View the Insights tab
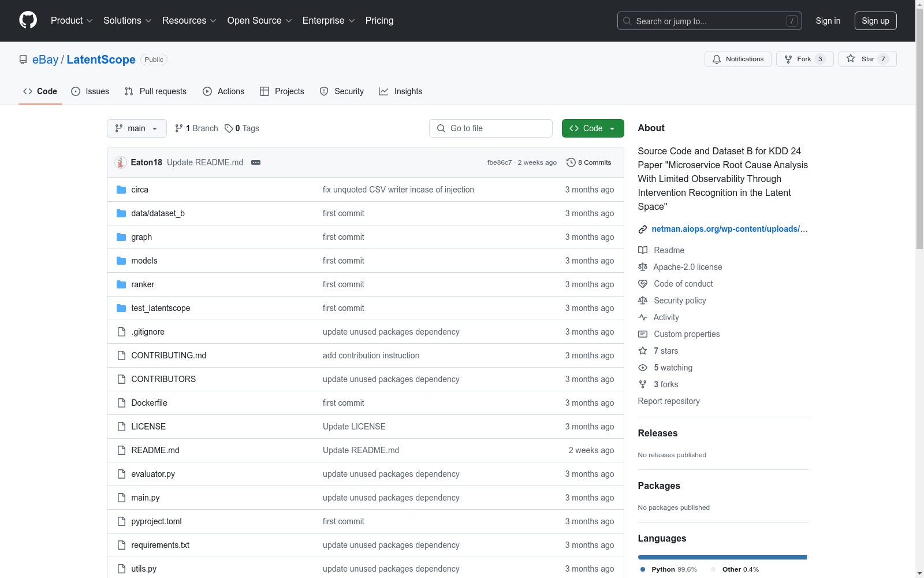 pos(400,91)
